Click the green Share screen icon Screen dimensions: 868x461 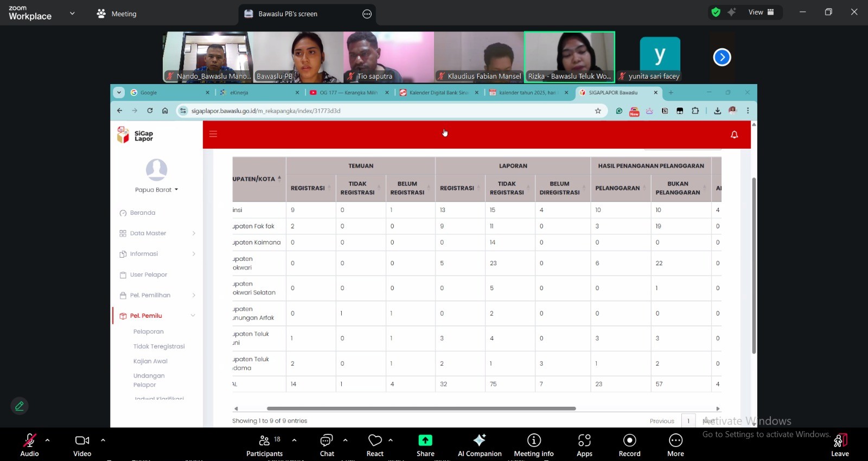(425, 441)
